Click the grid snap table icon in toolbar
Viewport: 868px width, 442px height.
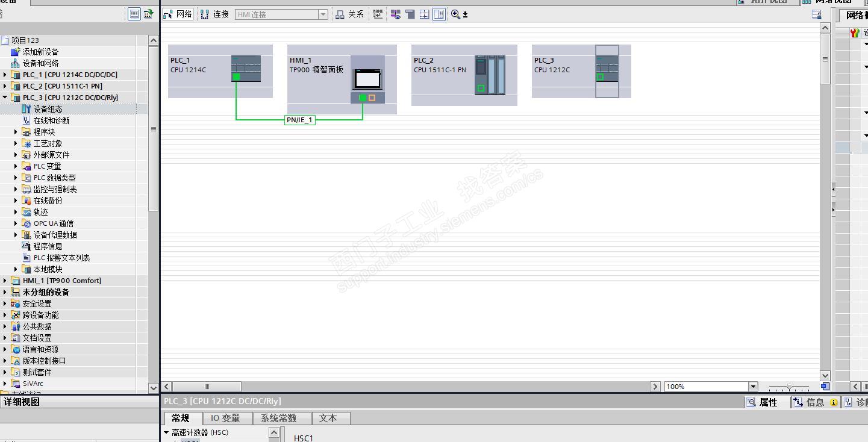tap(425, 14)
